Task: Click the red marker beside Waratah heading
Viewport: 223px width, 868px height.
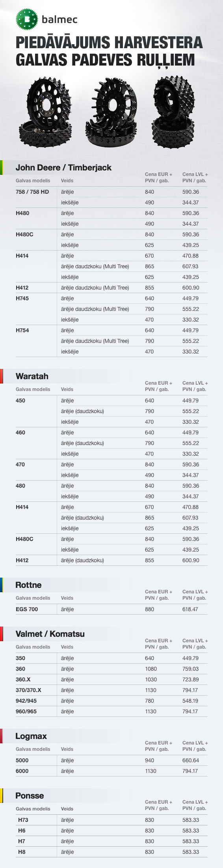Action: tap(2, 376)
